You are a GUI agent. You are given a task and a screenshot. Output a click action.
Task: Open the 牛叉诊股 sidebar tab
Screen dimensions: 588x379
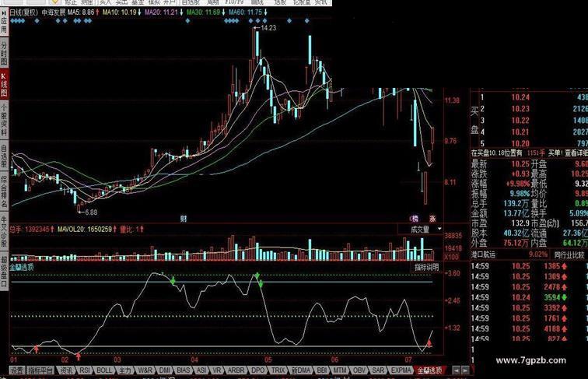coord(4,231)
